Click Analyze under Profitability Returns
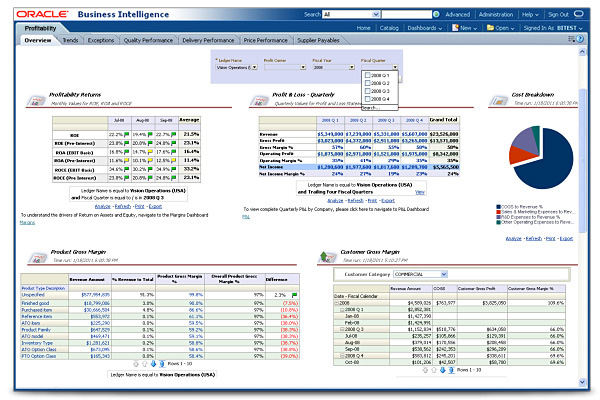Screen dimensions: 600x400 pyautogui.click(x=103, y=206)
